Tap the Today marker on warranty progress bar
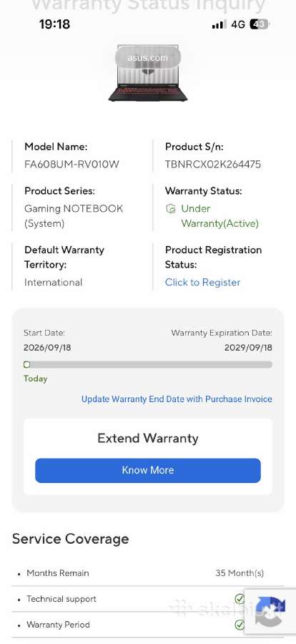296x644 pixels. pos(26,365)
